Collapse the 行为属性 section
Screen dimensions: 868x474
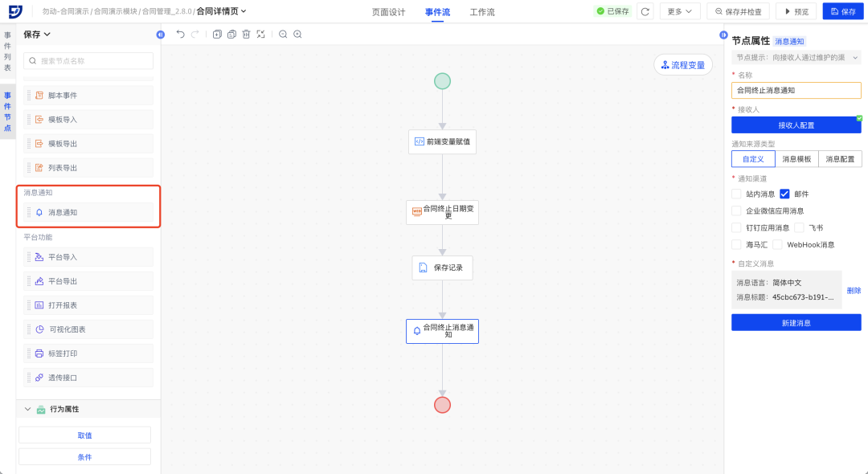(28, 409)
